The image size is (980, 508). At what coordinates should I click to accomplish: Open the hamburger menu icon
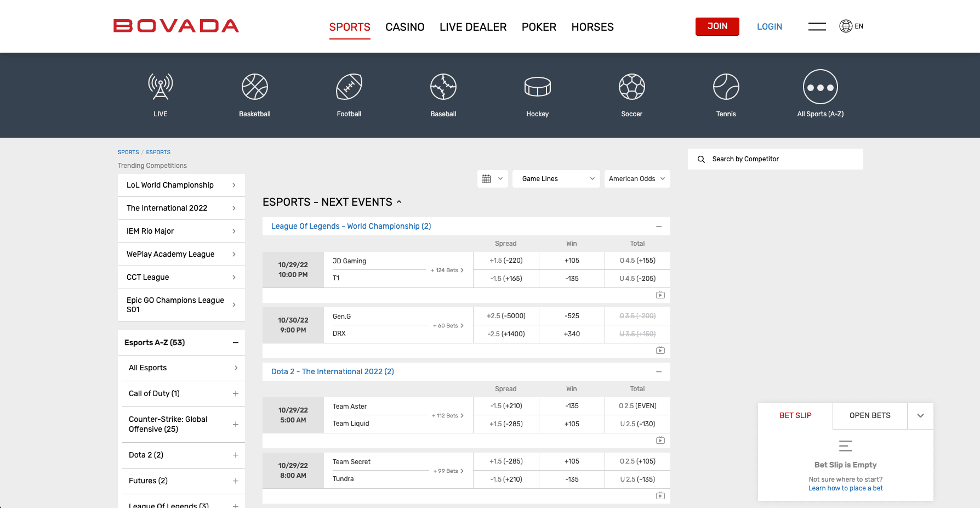pos(817,26)
